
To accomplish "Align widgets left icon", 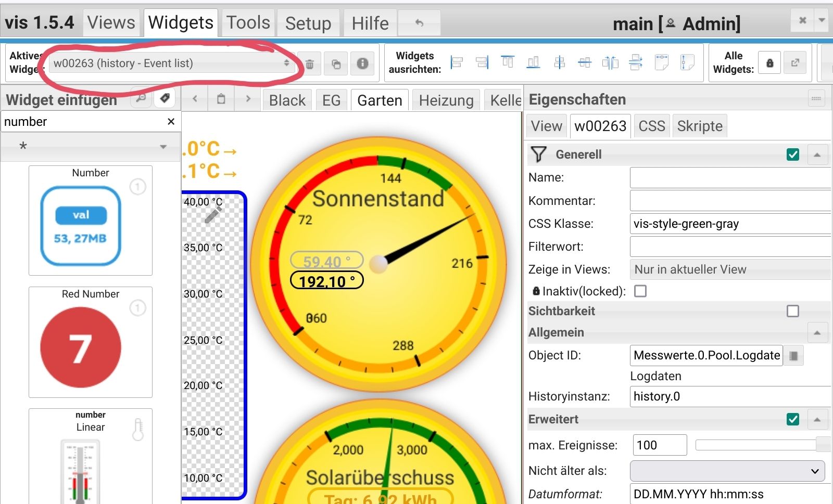I will pos(457,63).
